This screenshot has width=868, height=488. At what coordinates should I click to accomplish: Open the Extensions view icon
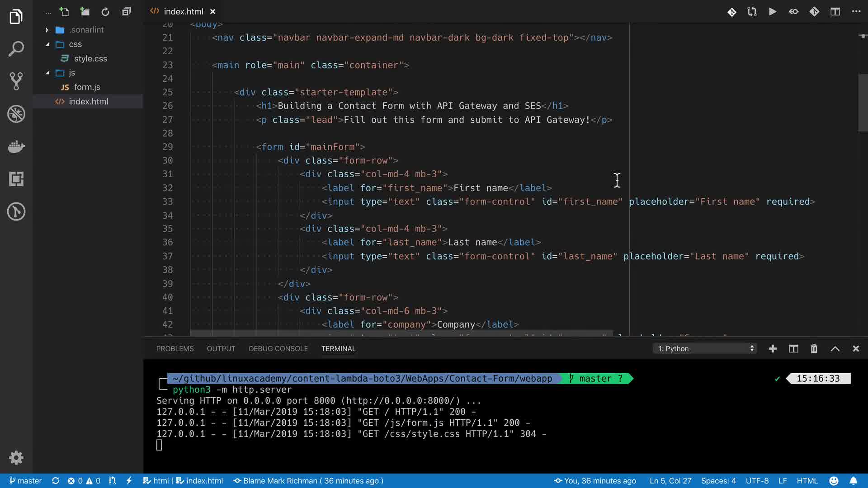16,179
